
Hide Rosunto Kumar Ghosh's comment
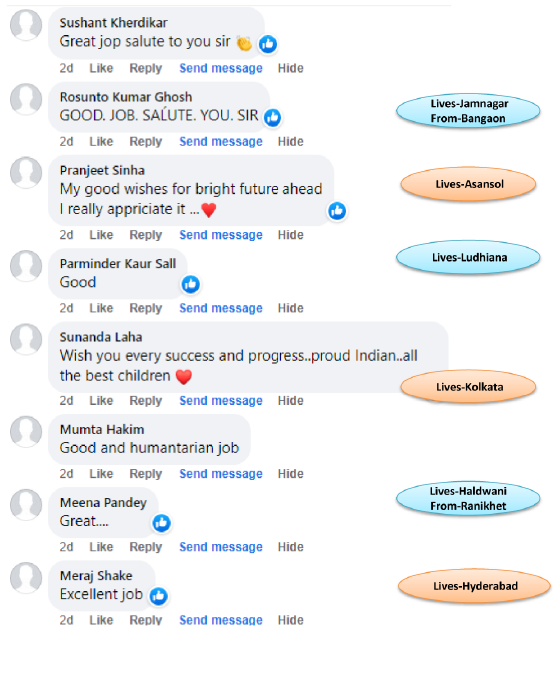click(290, 142)
